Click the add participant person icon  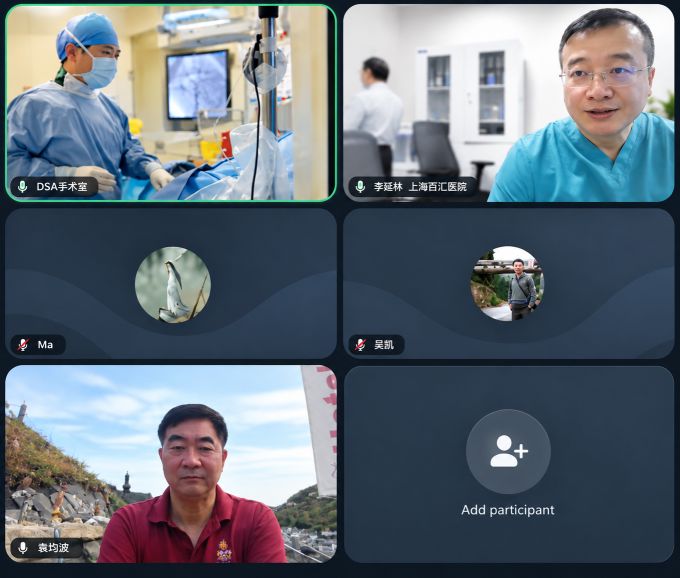click(509, 451)
